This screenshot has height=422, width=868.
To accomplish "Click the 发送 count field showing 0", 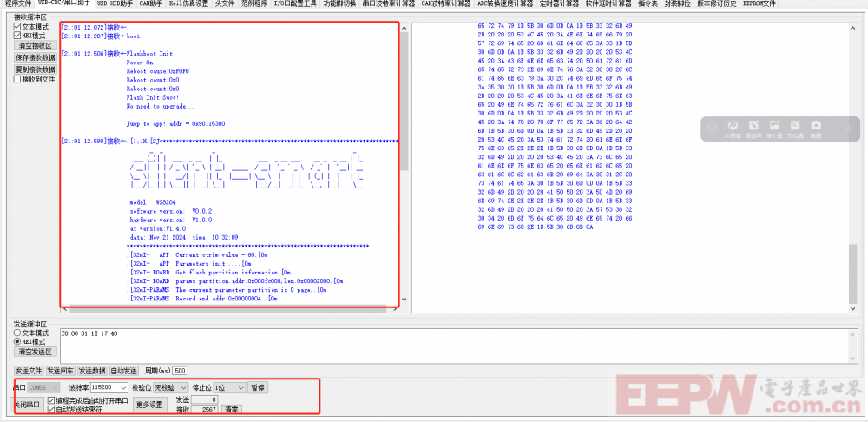I will point(205,399).
